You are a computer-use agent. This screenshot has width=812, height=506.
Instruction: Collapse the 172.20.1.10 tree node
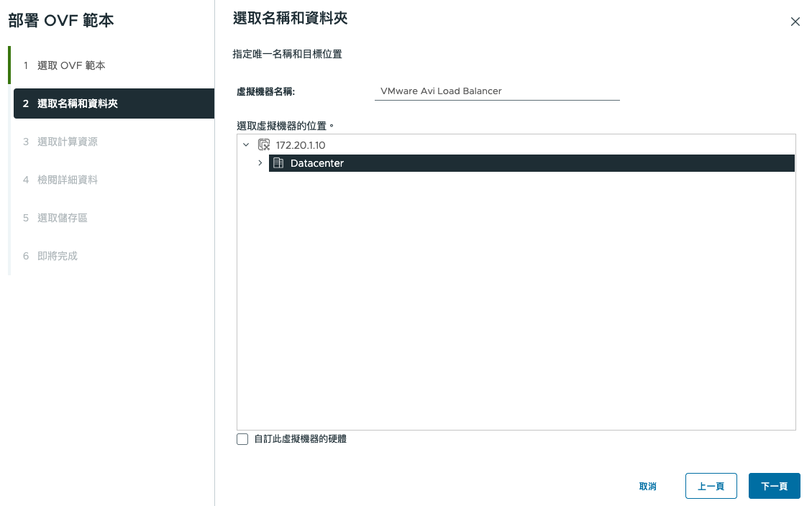click(x=246, y=145)
